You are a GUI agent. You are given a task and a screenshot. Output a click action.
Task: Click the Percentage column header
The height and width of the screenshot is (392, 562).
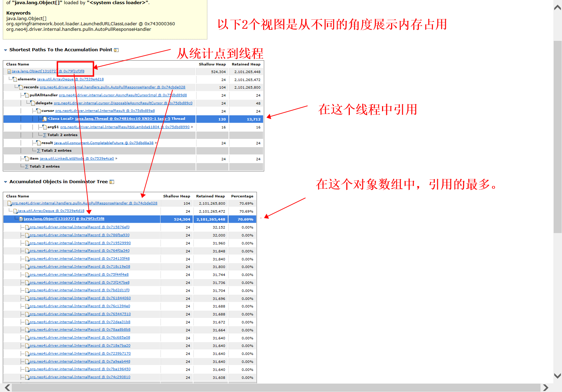(x=242, y=196)
